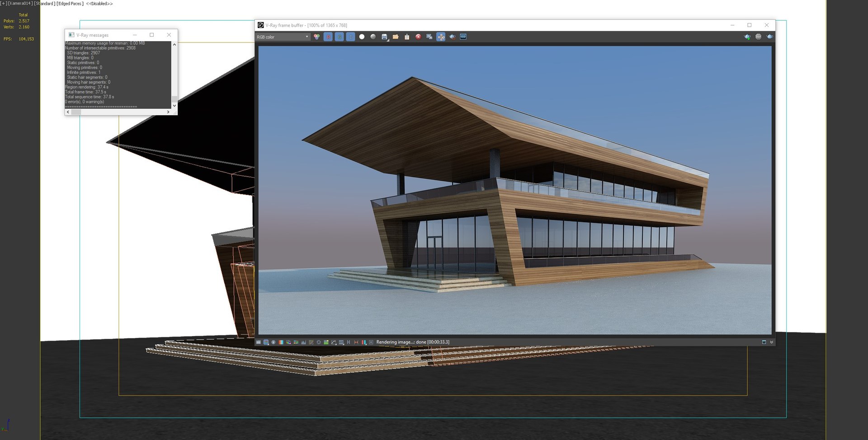Click the viewport [+] menu label
The height and width of the screenshot is (440, 868).
pos(3,4)
